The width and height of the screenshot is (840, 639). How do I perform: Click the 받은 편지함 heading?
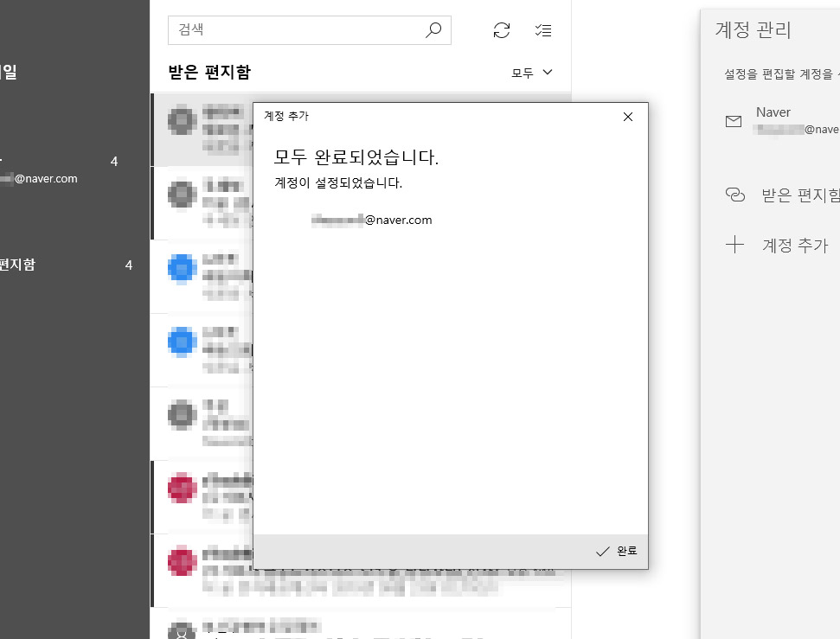(209, 72)
